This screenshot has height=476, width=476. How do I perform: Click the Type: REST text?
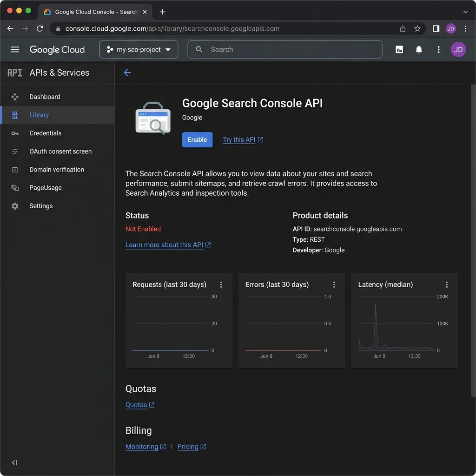tap(309, 239)
